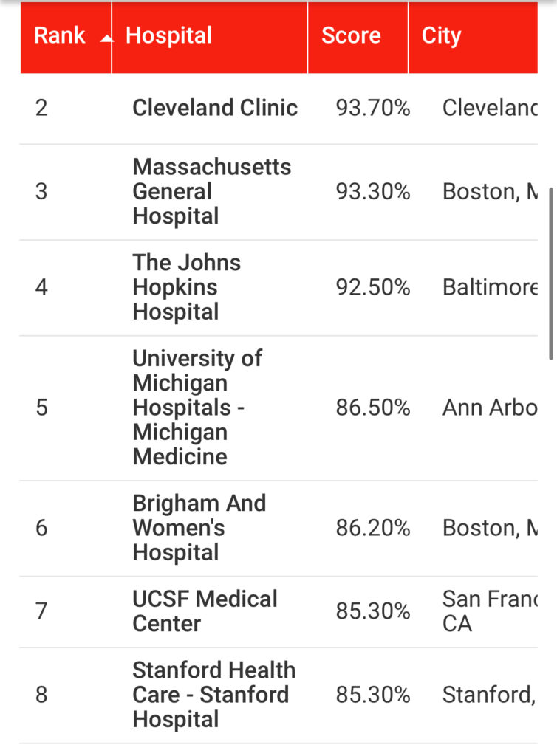Viewport: 557px width, 756px height.
Task: Click the Baltimore city cell
Action: (489, 287)
